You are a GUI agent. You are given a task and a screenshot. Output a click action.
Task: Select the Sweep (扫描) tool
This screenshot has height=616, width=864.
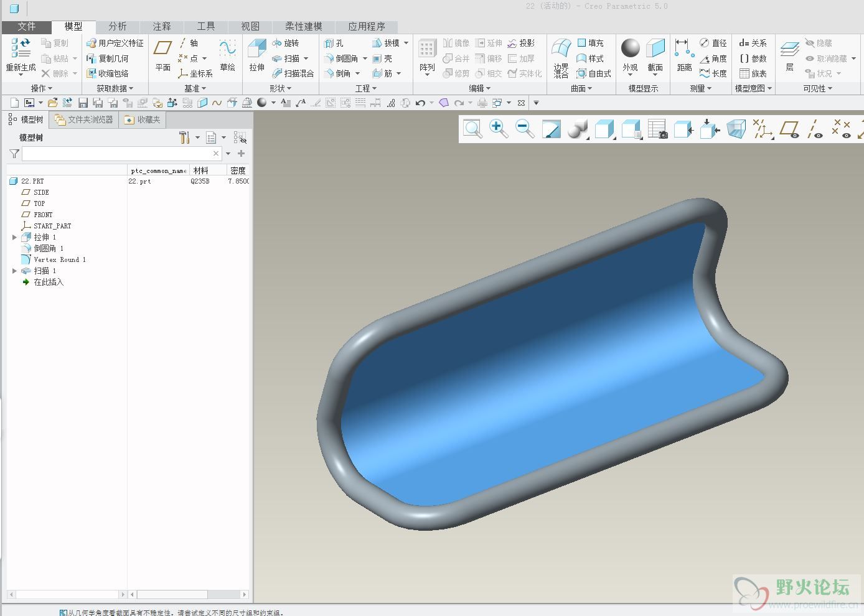(x=286, y=58)
